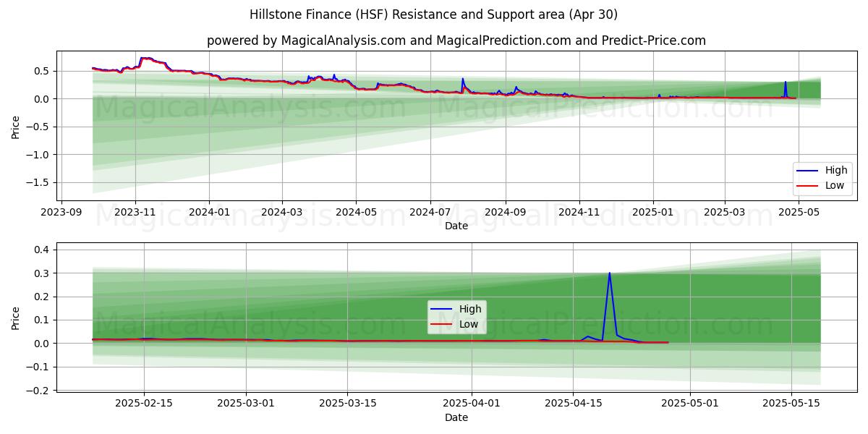Click the 'Price' y-axis label of the lower chart
Screen dimensions: 868x434
[x=16, y=318]
